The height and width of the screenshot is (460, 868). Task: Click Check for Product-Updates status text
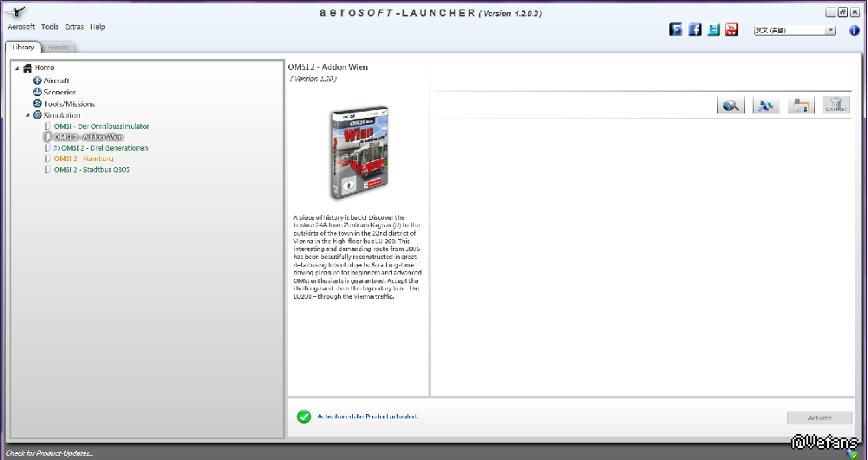[49, 453]
